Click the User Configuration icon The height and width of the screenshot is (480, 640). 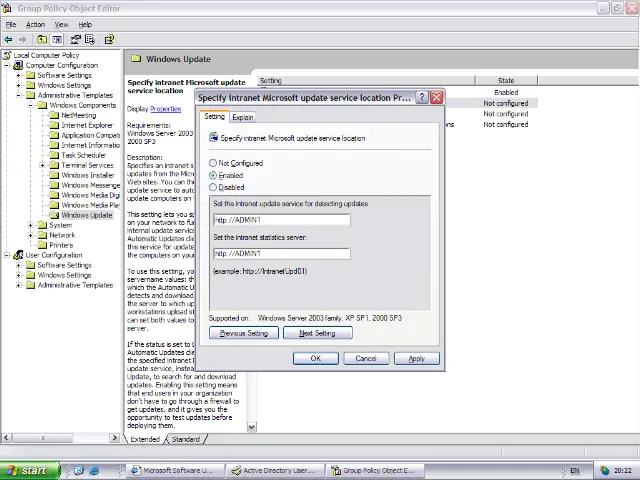(x=18, y=255)
